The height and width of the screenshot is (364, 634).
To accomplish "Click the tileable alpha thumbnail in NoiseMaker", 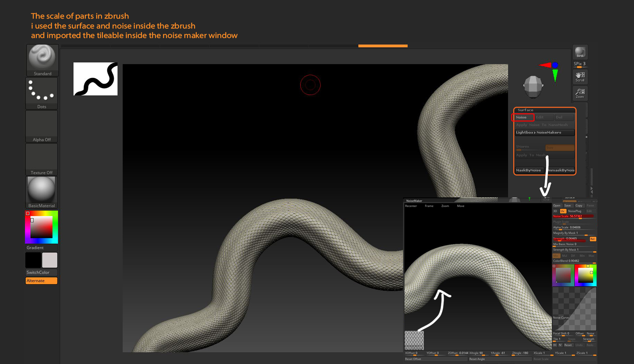I will point(414,340).
